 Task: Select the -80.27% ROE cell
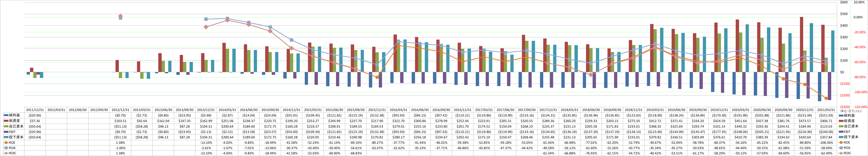pyautogui.click(x=377, y=143)
